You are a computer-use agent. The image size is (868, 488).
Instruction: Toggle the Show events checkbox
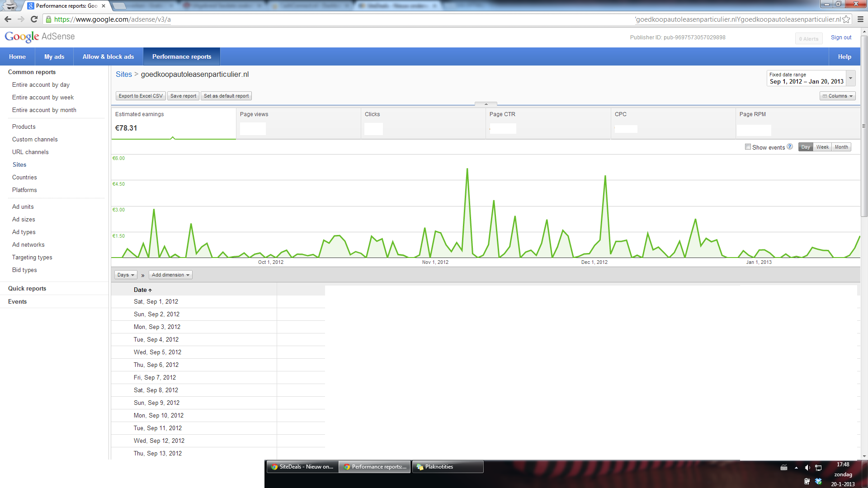748,147
